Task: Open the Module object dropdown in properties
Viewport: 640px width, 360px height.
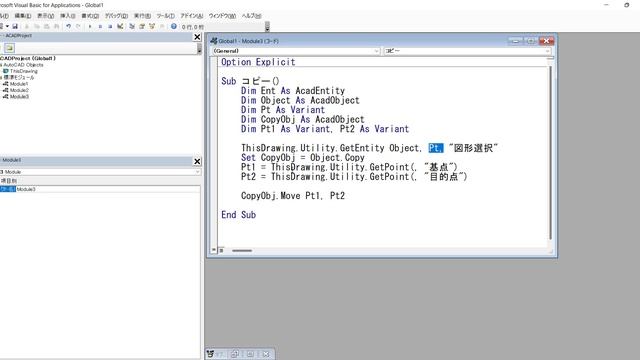Action: [x=198, y=172]
